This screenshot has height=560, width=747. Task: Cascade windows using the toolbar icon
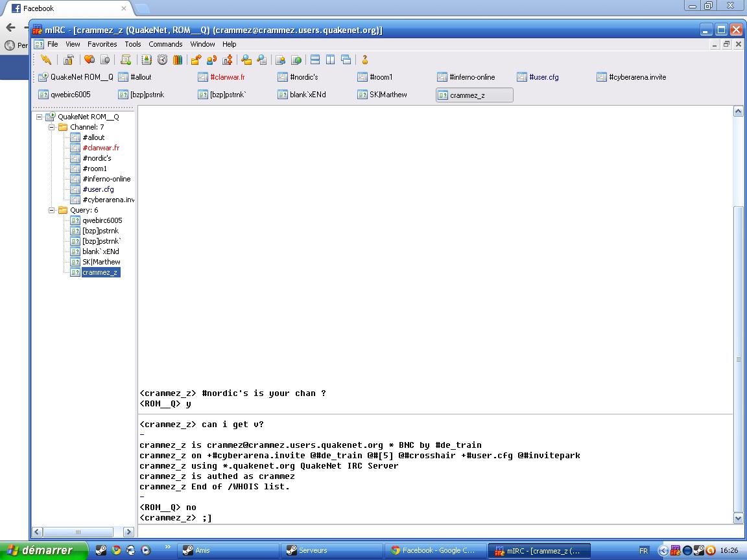click(346, 60)
